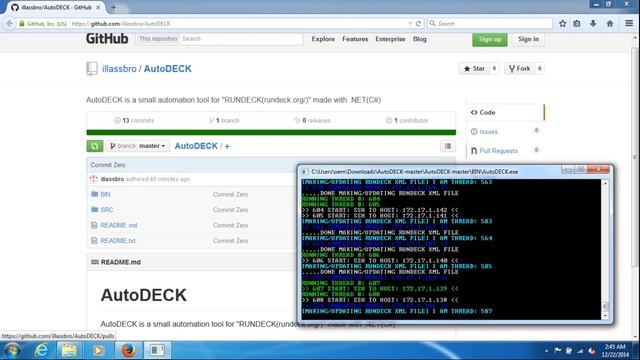
Task: Click the console scrollbar down arrow
Action: click(x=605, y=316)
